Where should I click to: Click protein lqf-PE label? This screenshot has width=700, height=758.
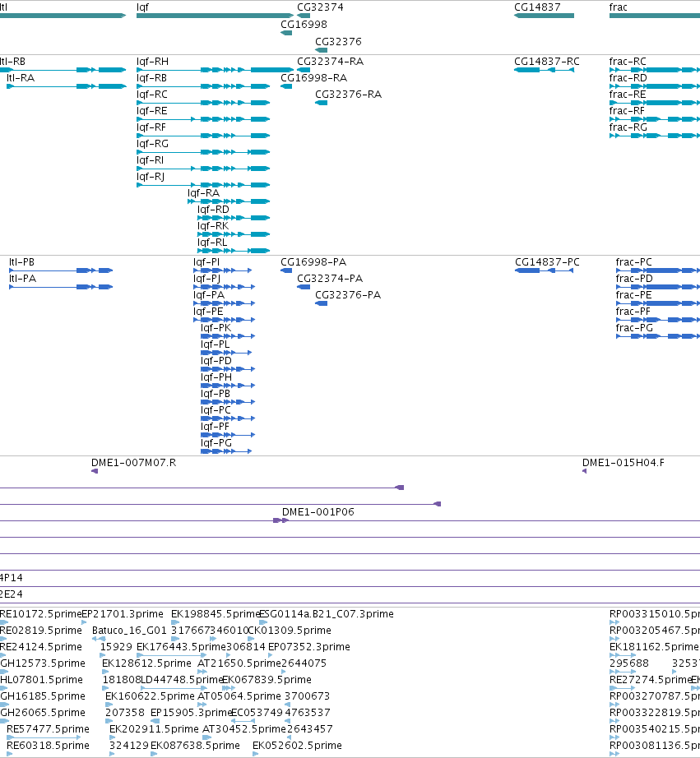coord(208,312)
